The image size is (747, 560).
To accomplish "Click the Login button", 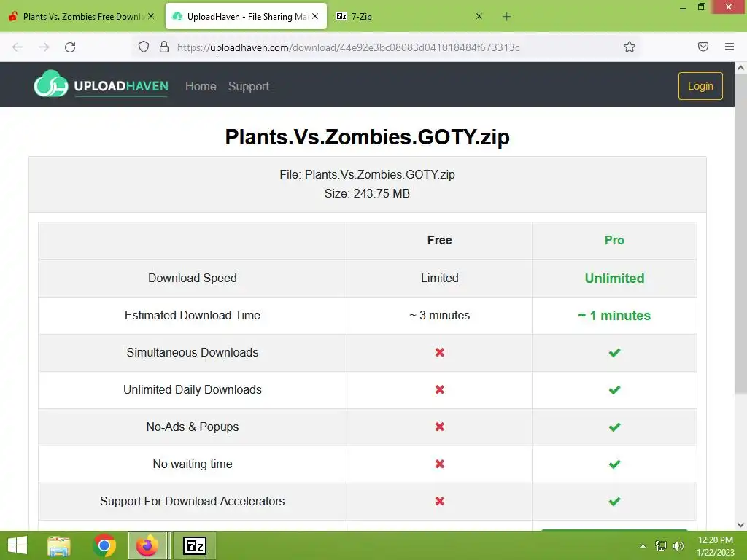I will (x=700, y=86).
